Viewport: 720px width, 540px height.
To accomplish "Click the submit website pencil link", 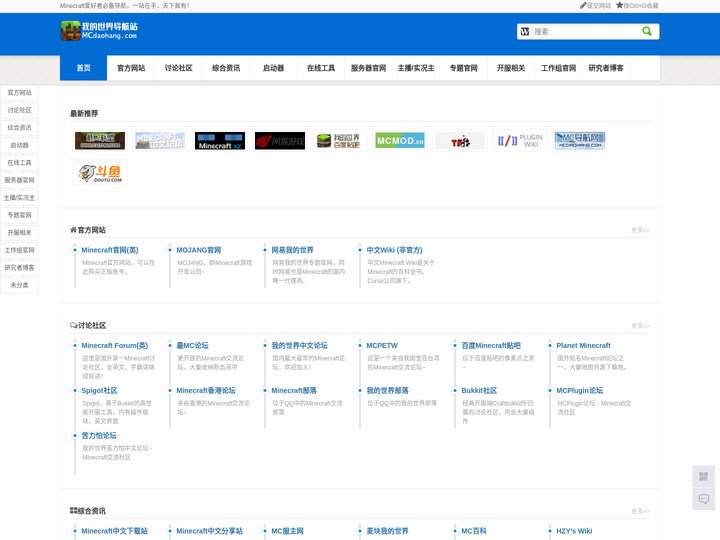I will (596, 6).
